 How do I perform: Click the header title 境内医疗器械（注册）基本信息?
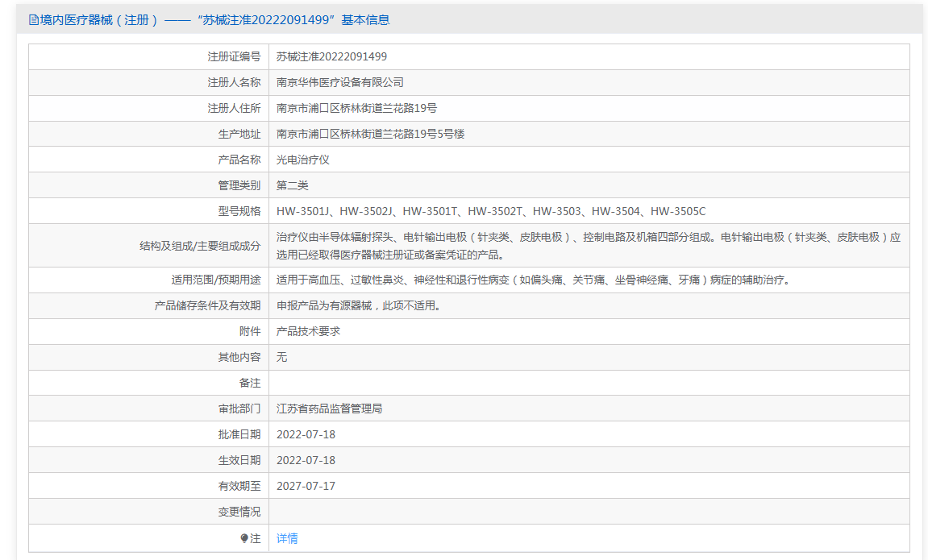point(214,20)
